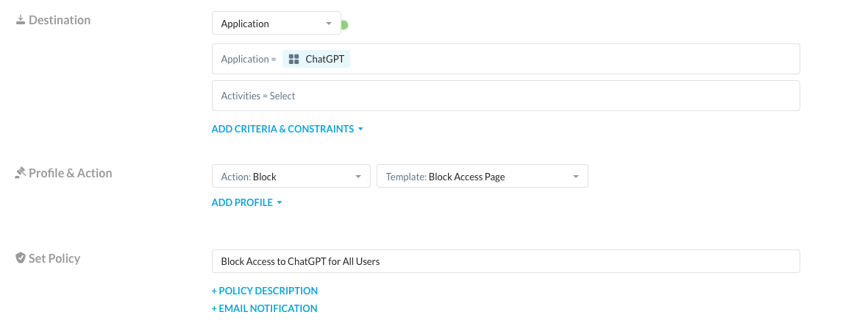Click the Template dropdown arrow

(x=576, y=177)
